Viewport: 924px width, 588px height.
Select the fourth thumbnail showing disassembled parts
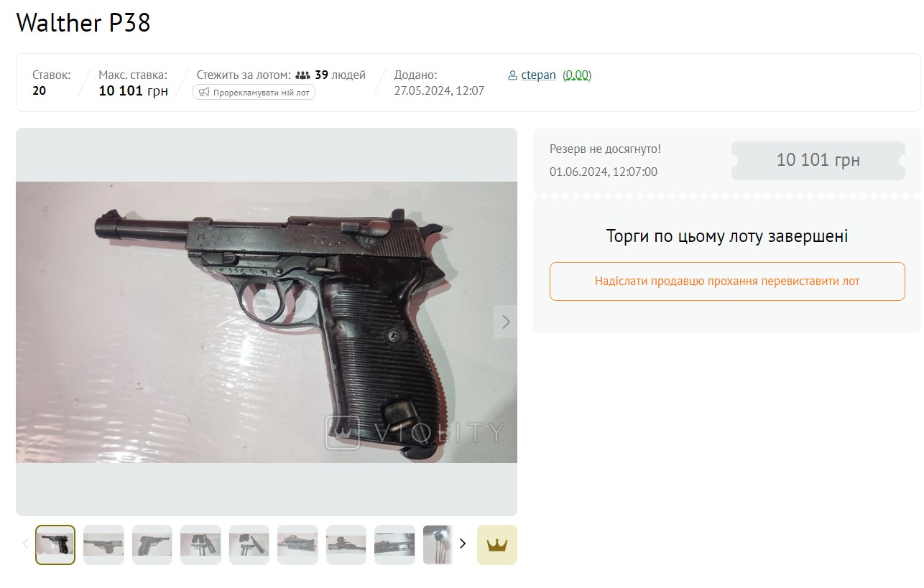[x=200, y=545]
